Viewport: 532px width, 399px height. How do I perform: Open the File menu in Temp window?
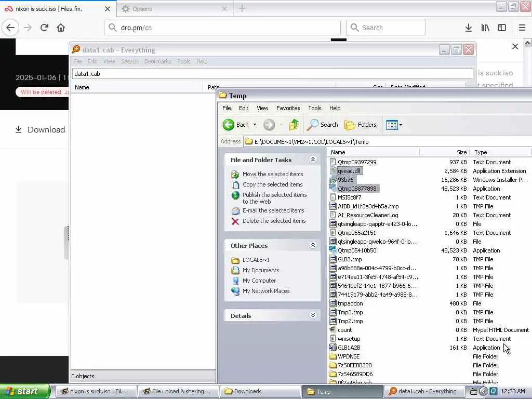227,108
